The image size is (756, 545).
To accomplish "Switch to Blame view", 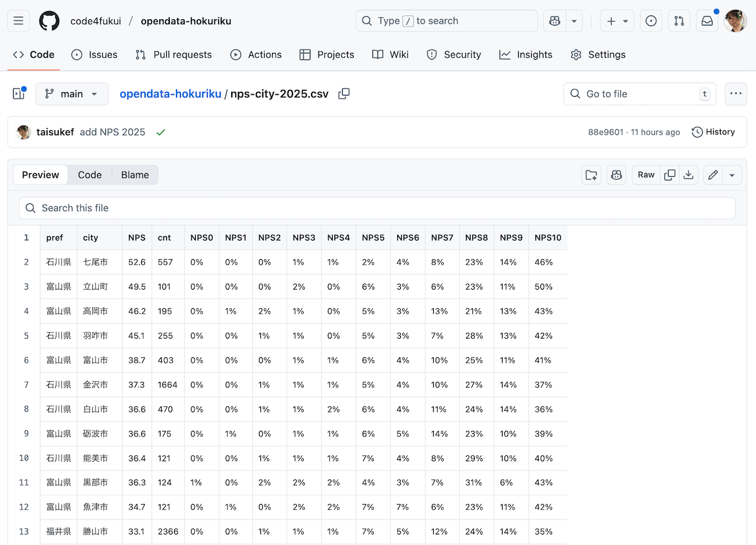I will (x=135, y=175).
